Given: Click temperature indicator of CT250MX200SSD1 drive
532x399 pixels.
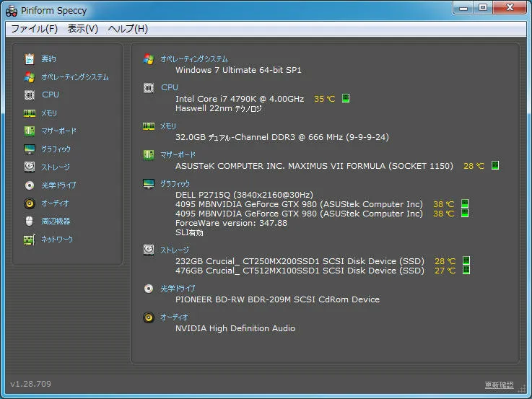Looking at the screenshot, I should (466, 260).
